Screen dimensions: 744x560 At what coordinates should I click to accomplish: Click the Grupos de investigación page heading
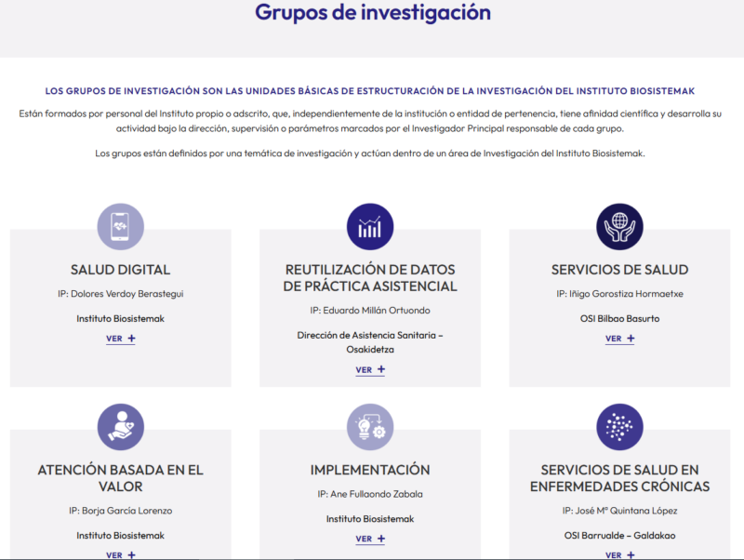[373, 13]
